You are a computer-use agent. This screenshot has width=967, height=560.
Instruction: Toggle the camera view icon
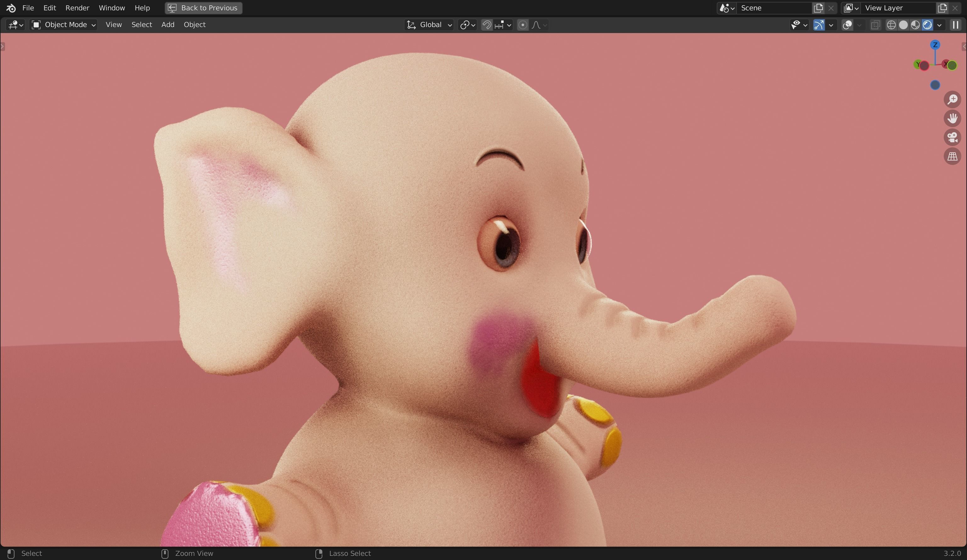[x=953, y=138]
